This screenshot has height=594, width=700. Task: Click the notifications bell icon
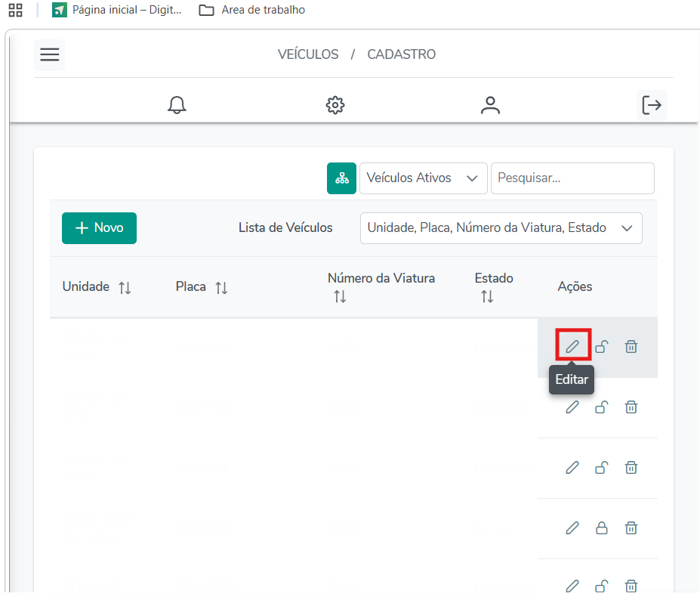(177, 105)
